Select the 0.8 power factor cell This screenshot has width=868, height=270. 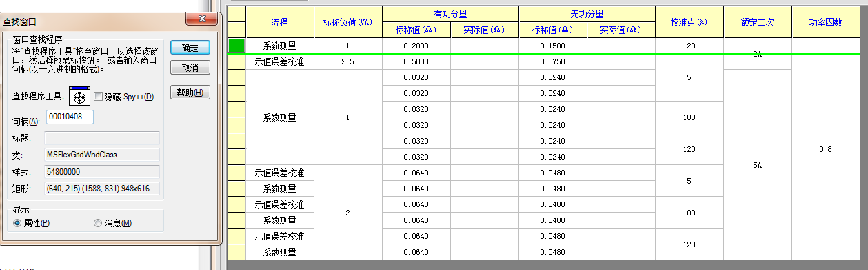[x=826, y=149]
